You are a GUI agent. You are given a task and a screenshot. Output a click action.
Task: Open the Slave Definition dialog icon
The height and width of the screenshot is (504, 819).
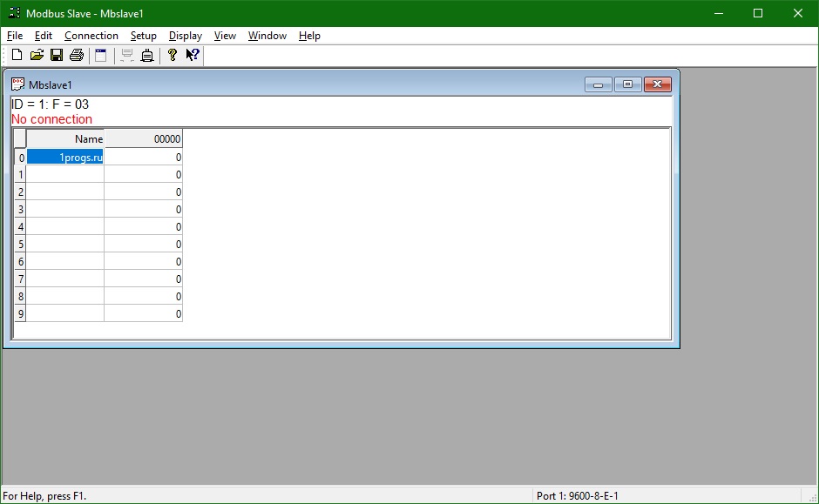pyautogui.click(x=99, y=55)
